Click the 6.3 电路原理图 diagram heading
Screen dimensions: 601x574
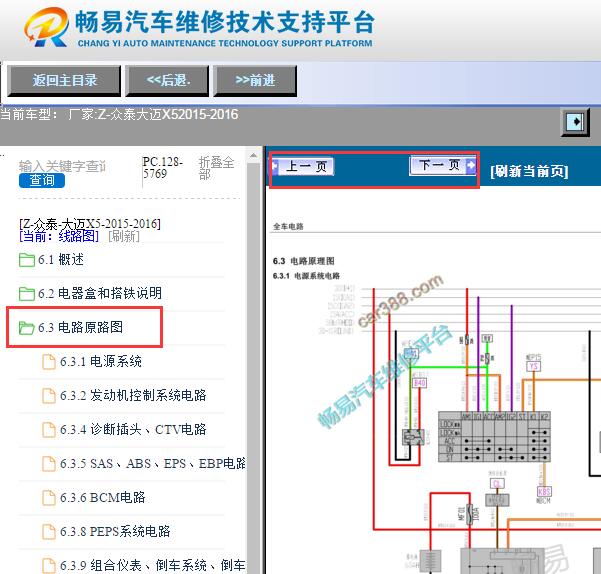[304, 261]
